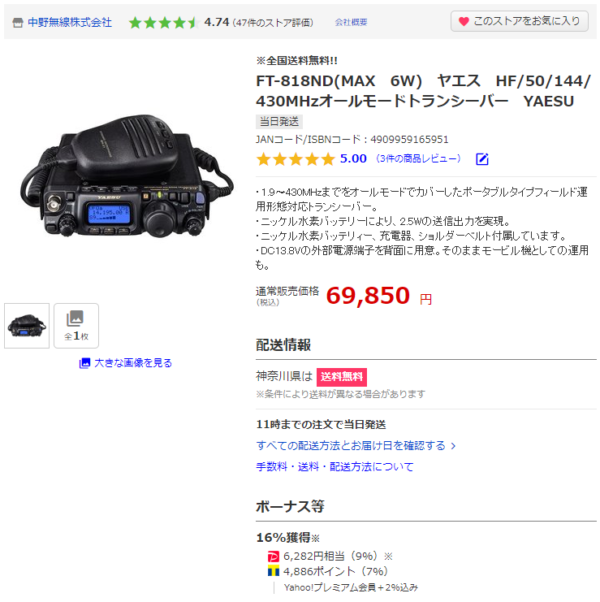Add store with このストアをお気に入り button
This screenshot has height=602, width=600.
click(519, 21)
